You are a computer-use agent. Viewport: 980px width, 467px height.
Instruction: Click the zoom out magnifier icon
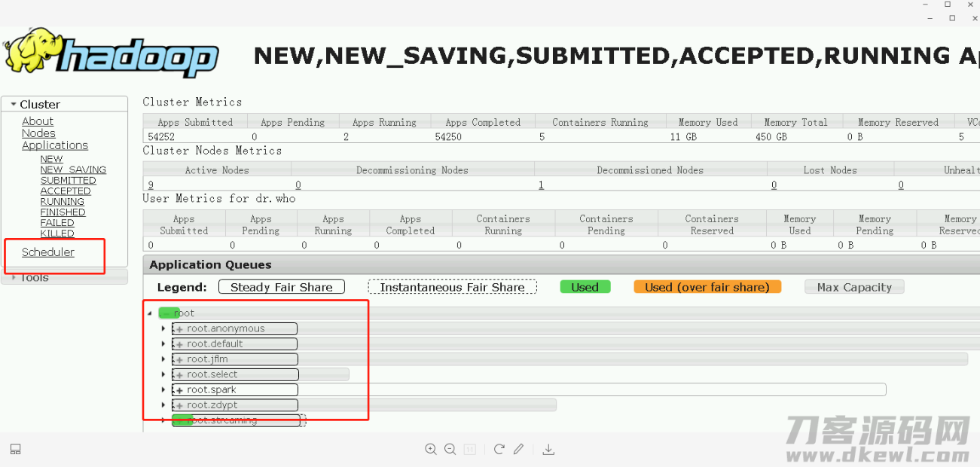[x=450, y=449]
